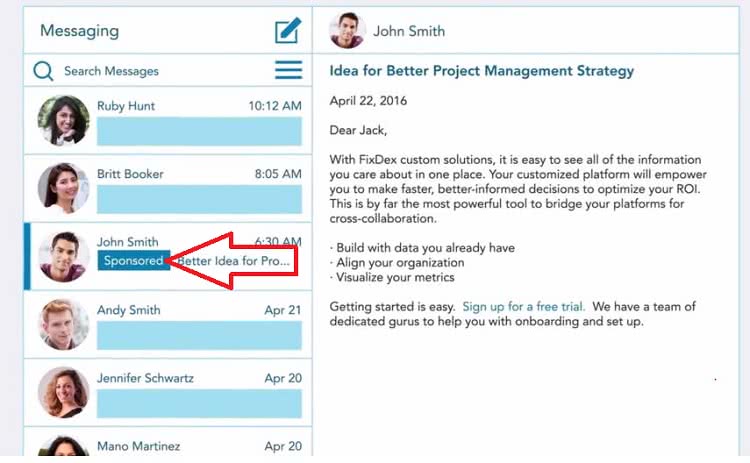Click John Smith's header profile photo
The width and height of the screenshot is (750, 463).
point(347,30)
